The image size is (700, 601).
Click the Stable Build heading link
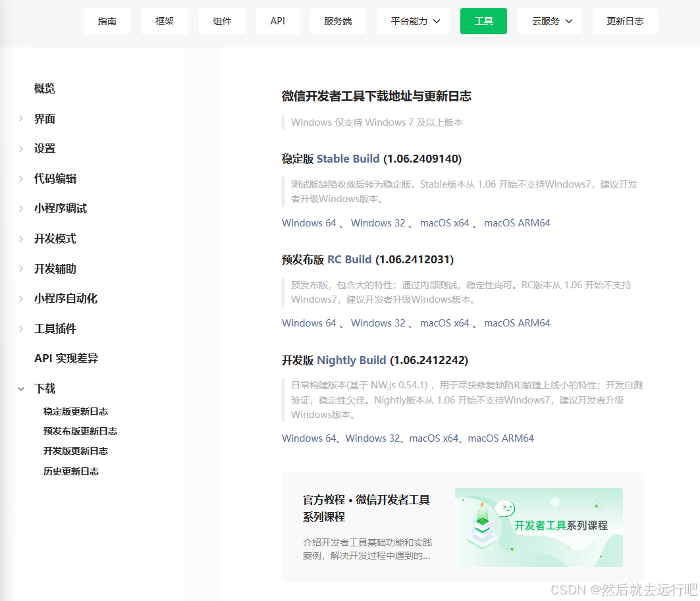(x=348, y=159)
